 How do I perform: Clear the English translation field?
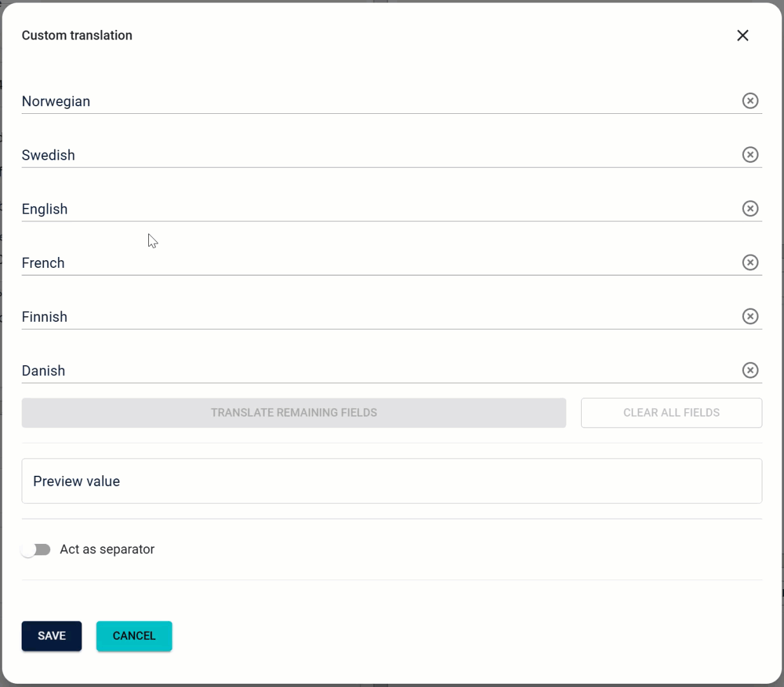750,209
